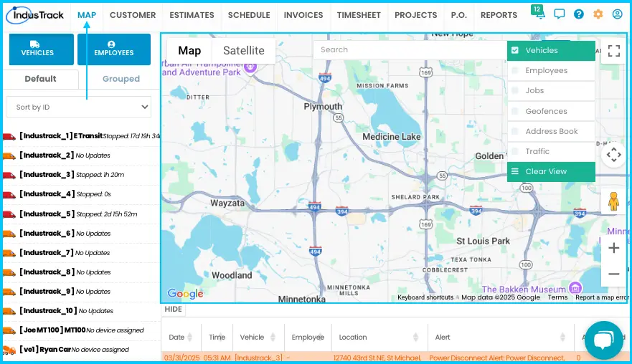Open the orange settings gear icon
This screenshot has height=364, width=632.
tap(598, 14)
